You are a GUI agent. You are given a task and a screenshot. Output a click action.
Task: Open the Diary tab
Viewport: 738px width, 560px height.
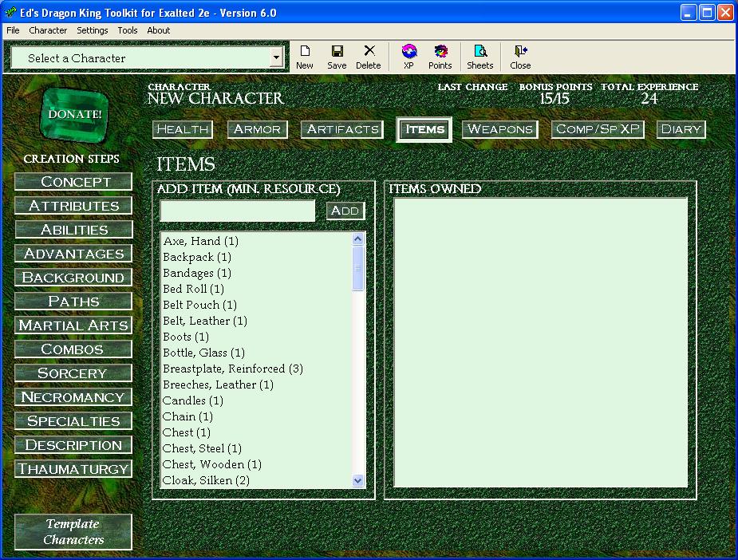(x=681, y=129)
